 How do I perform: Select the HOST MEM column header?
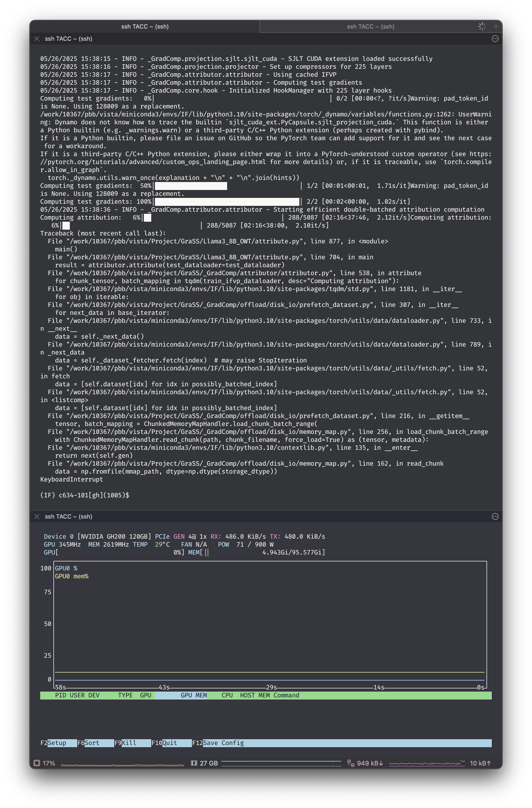255,695
